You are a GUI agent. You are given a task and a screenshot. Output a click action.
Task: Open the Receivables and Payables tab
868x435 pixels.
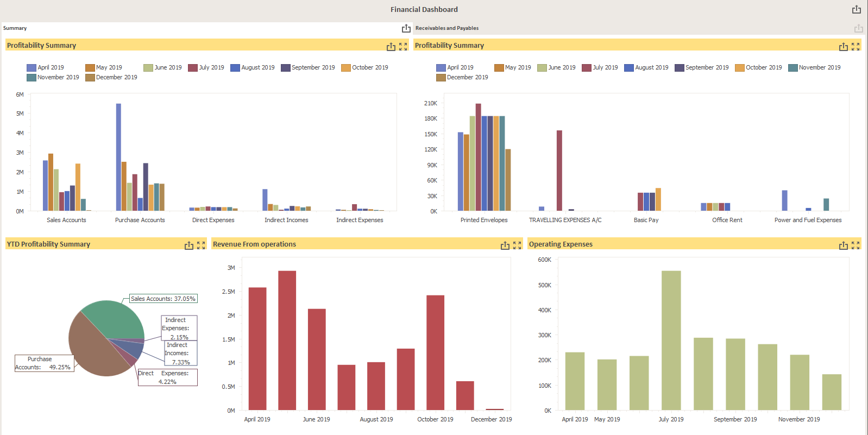446,28
